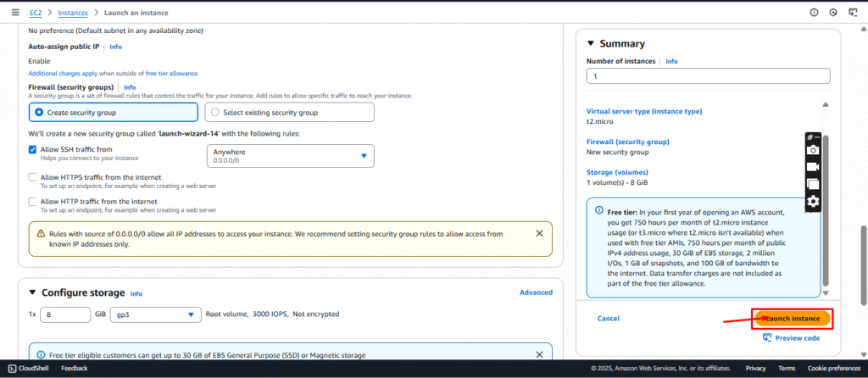Viewport: 868px width, 378px height.
Task: Open Info link next to Configure storage
Action: (136, 294)
